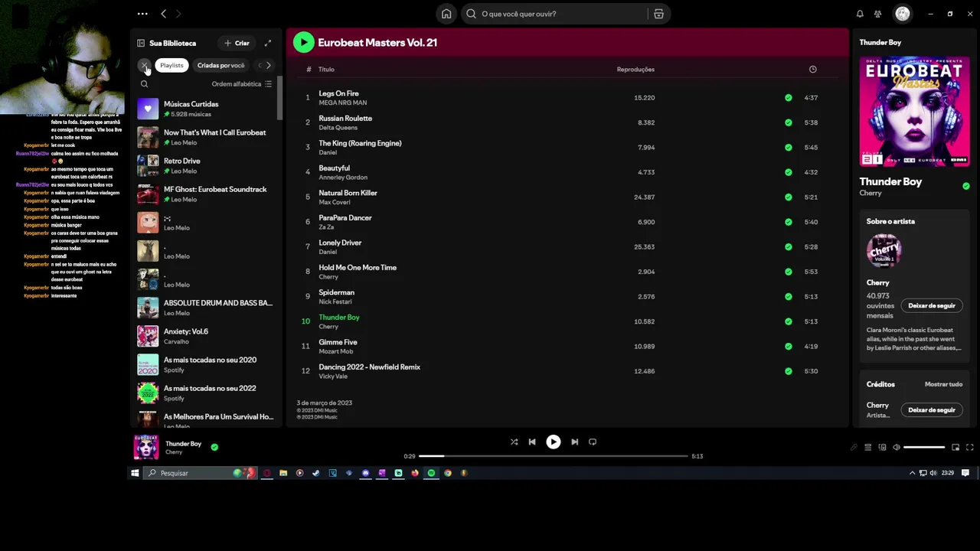Open artist Cherry under Thunder Boy in player bar

(x=174, y=452)
